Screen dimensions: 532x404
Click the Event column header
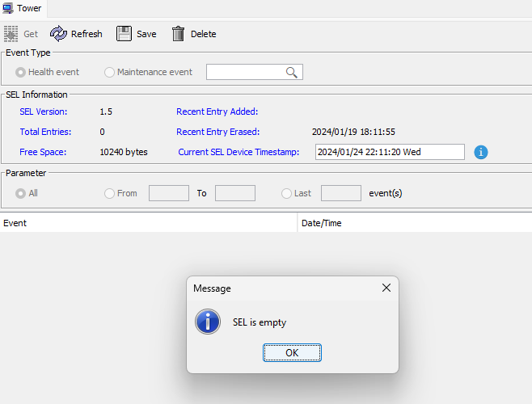148,223
